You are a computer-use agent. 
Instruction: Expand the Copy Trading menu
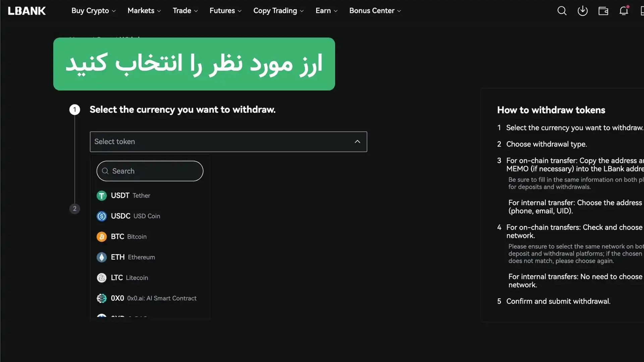[278, 11]
